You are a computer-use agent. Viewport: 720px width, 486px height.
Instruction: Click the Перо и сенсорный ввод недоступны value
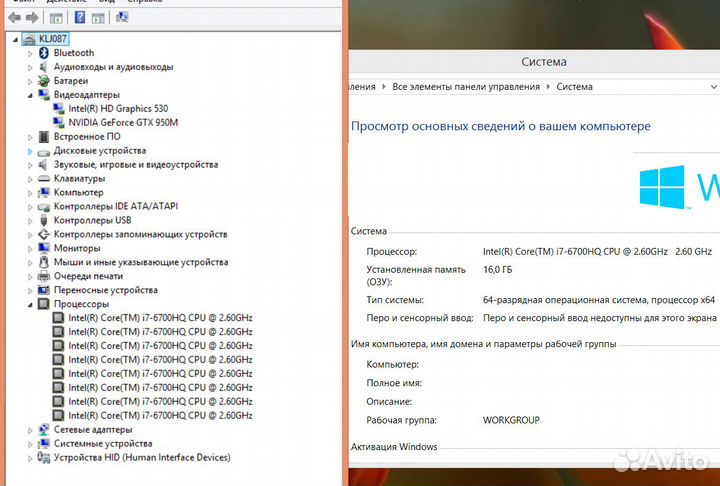pos(600,318)
